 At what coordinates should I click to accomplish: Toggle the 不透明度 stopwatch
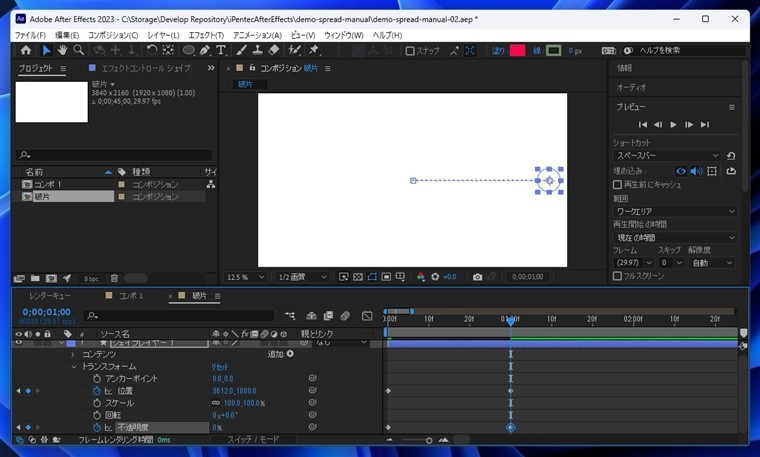point(96,427)
